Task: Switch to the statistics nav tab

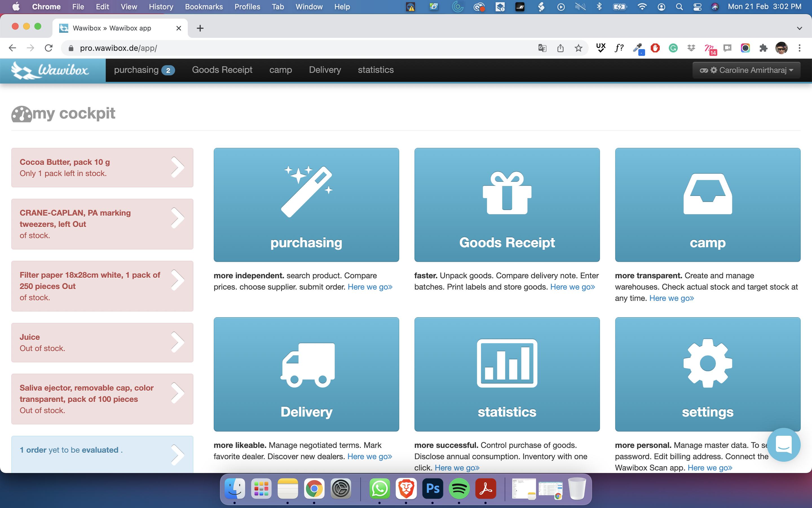Action: (376, 70)
